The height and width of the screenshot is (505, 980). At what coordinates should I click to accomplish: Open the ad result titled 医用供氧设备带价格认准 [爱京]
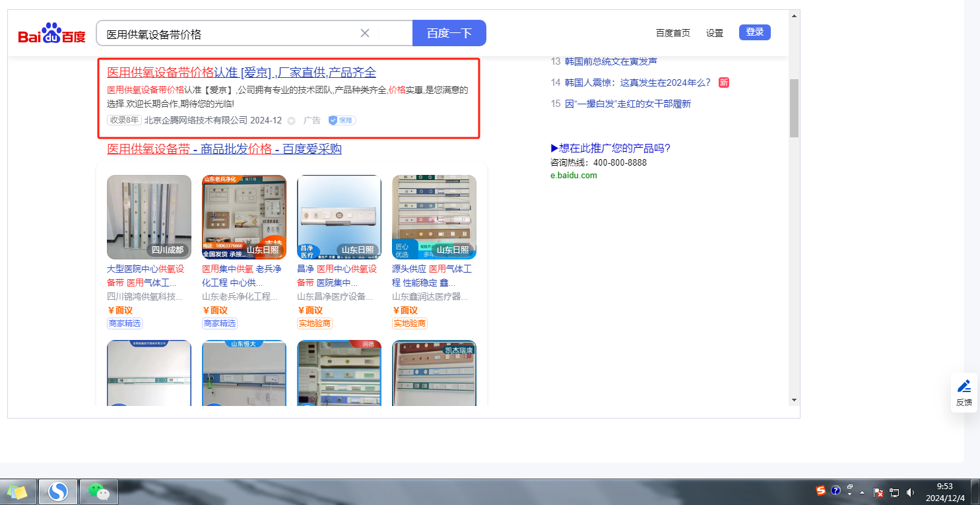pos(242,73)
